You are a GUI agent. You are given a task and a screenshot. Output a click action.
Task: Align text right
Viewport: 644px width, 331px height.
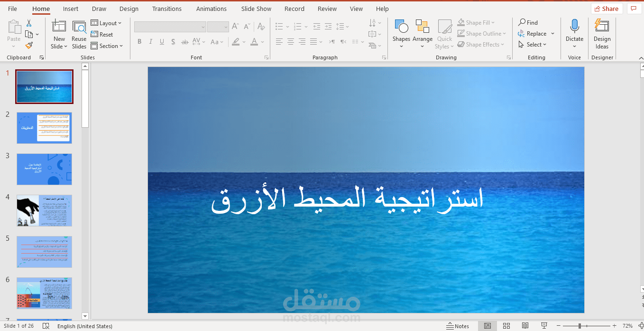(302, 42)
